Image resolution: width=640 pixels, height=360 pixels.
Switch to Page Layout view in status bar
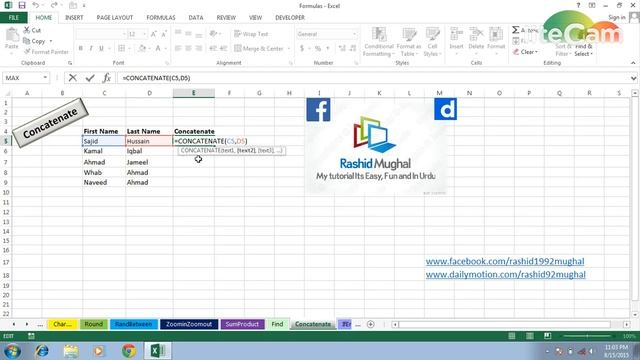click(530, 336)
